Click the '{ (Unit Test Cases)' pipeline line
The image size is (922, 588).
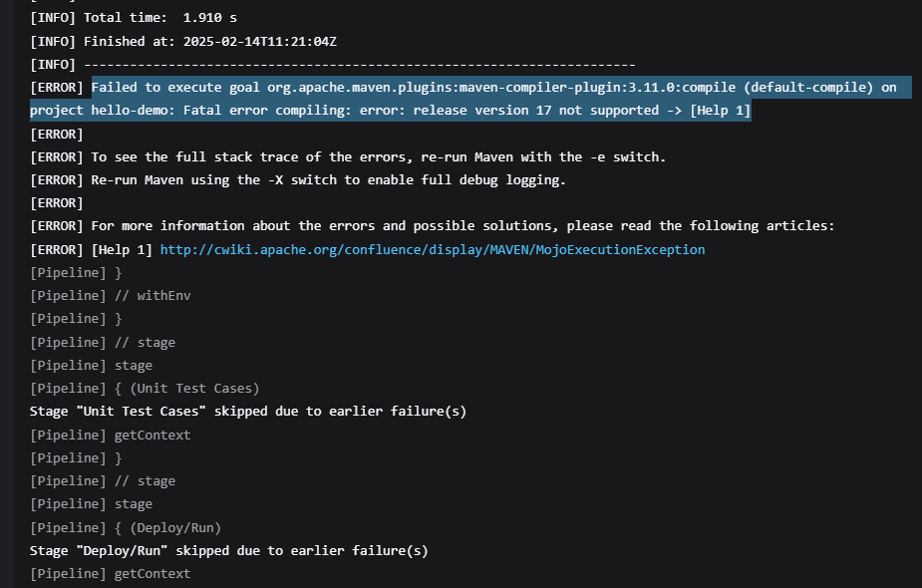point(145,388)
